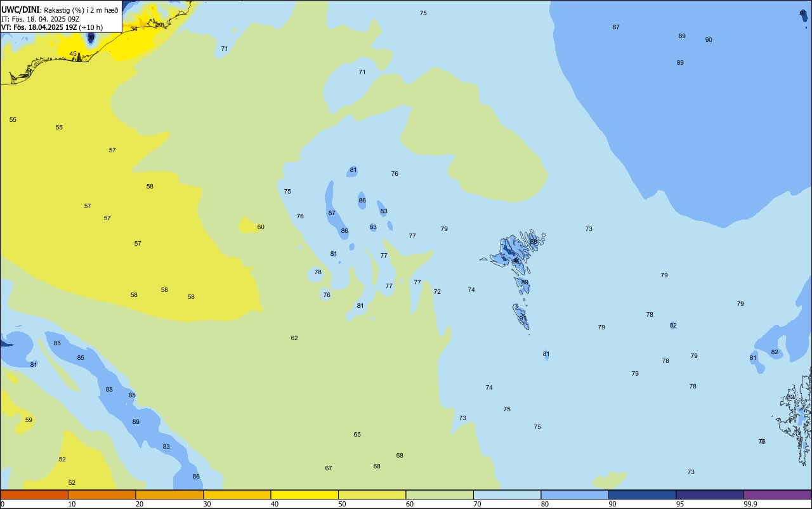Pick the 50–60 pale yellow legend swatch

(x=372, y=495)
